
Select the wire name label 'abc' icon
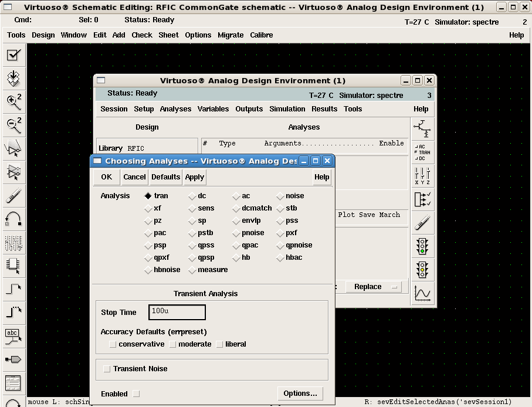coord(14,337)
